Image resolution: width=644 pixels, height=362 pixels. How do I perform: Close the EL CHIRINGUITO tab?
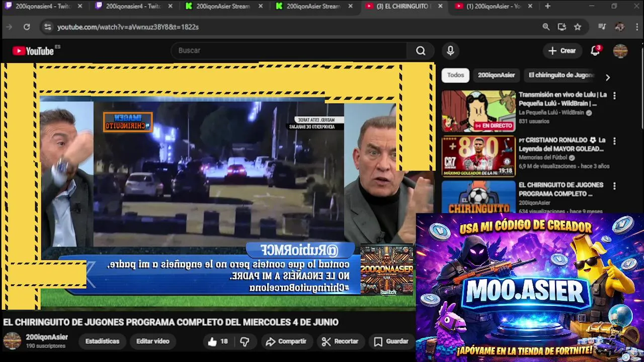click(x=441, y=6)
